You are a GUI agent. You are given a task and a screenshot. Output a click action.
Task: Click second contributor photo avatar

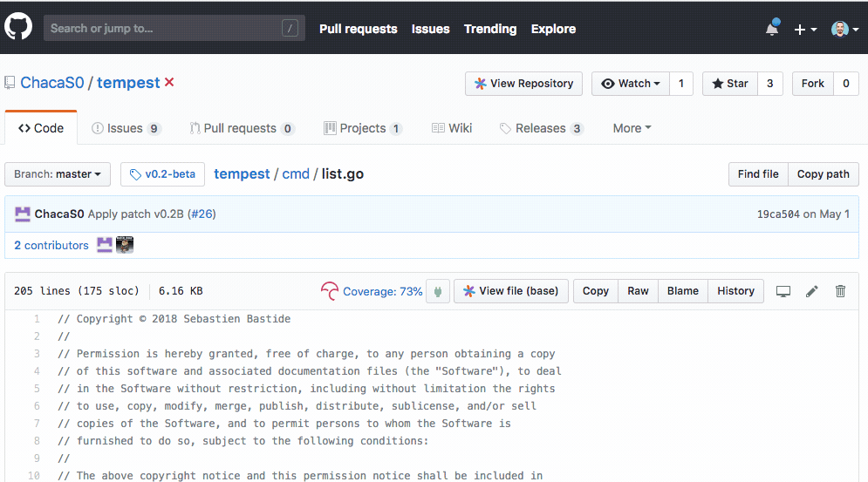point(125,245)
